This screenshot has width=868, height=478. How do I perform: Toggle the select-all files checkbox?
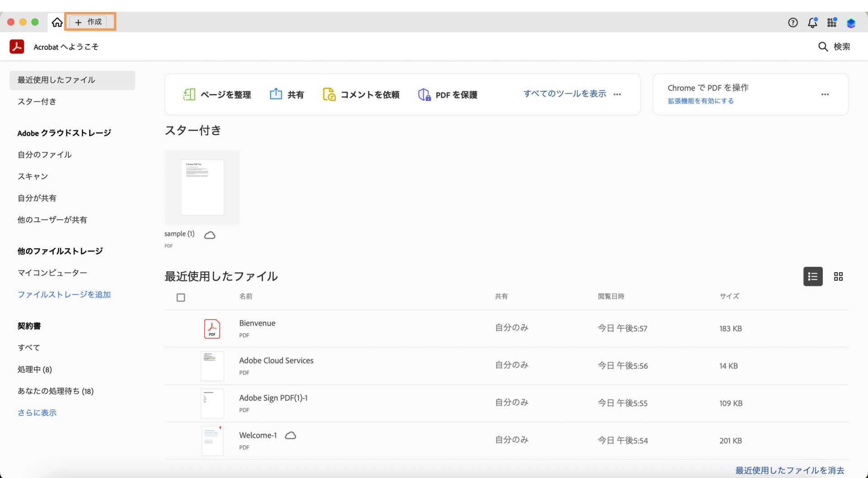181,297
